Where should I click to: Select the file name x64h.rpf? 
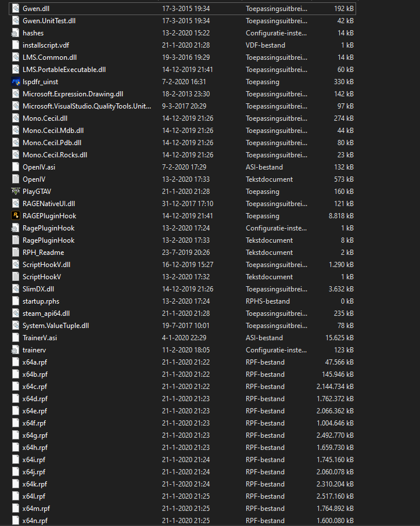pyautogui.click(x=35, y=448)
